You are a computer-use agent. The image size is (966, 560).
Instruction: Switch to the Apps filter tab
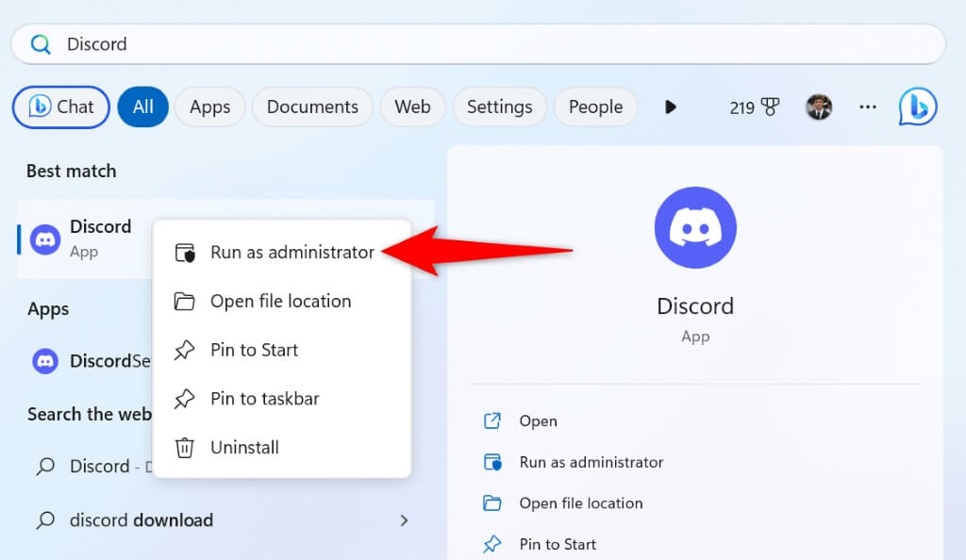click(210, 107)
